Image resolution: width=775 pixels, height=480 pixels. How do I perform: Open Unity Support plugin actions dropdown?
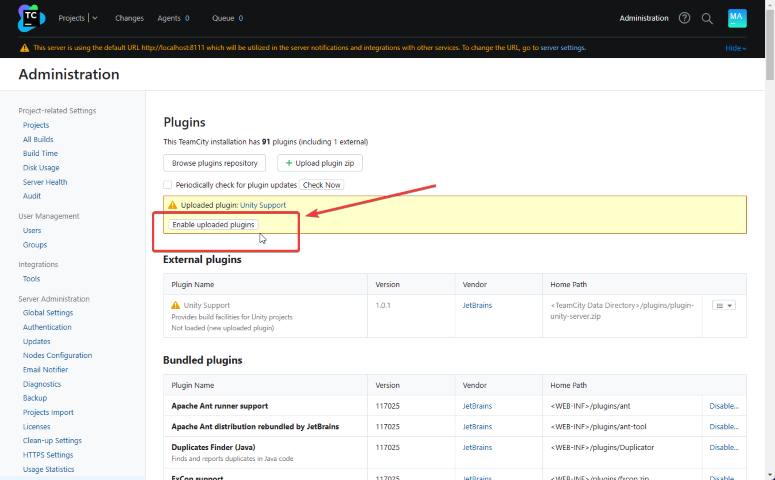tap(724, 305)
